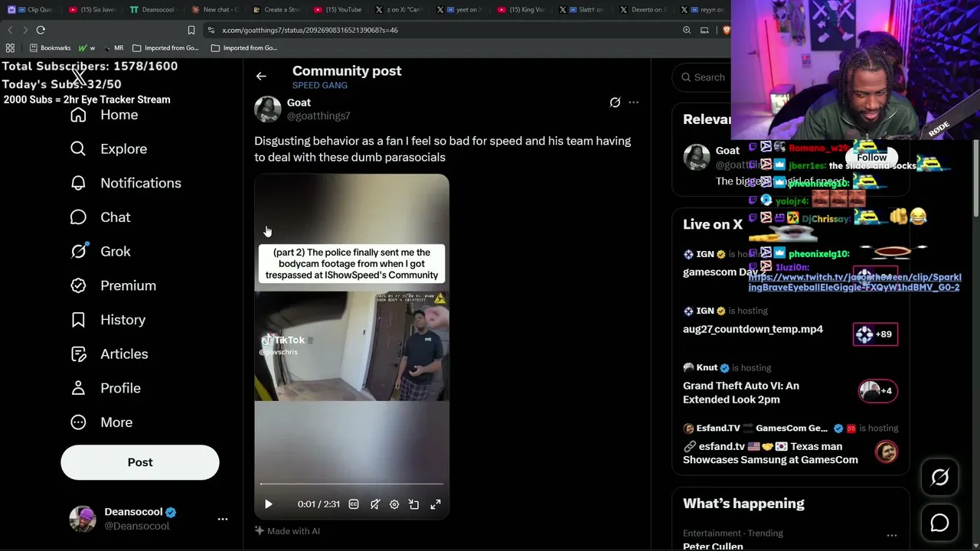Open the SPEED GANG community link
Image resolution: width=980 pixels, height=551 pixels.
(x=319, y=85)
